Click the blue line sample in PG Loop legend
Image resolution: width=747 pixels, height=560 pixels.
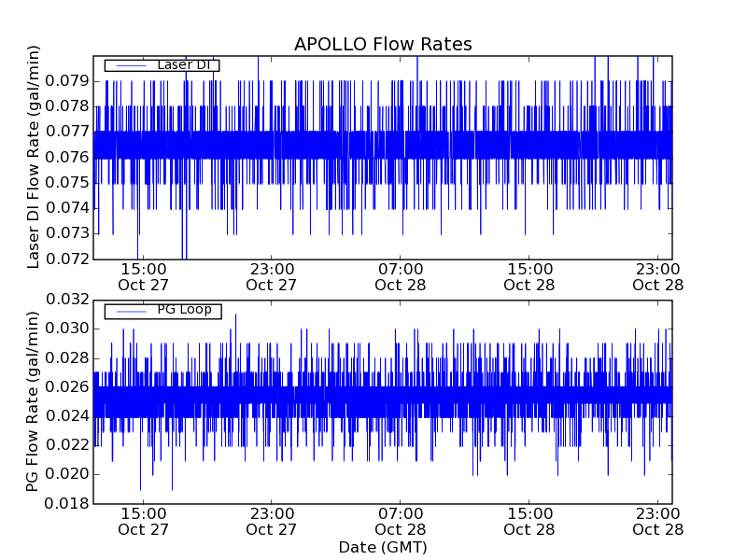pos(128,311)
